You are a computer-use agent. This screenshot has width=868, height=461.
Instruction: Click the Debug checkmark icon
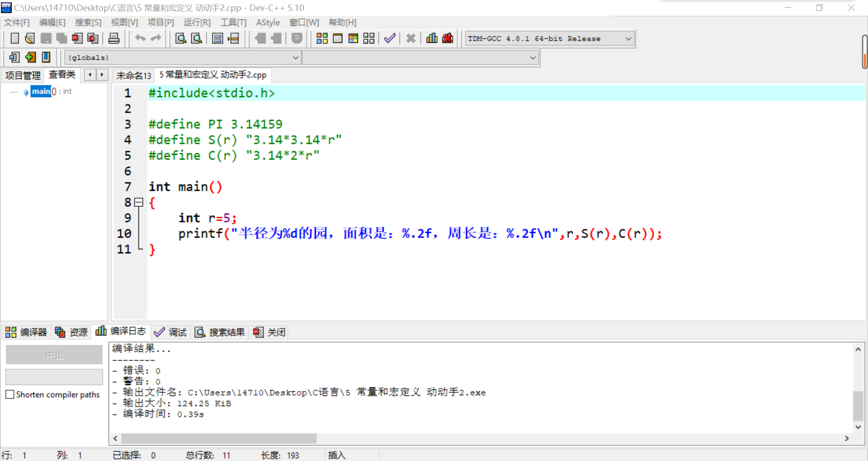(390, 38)
